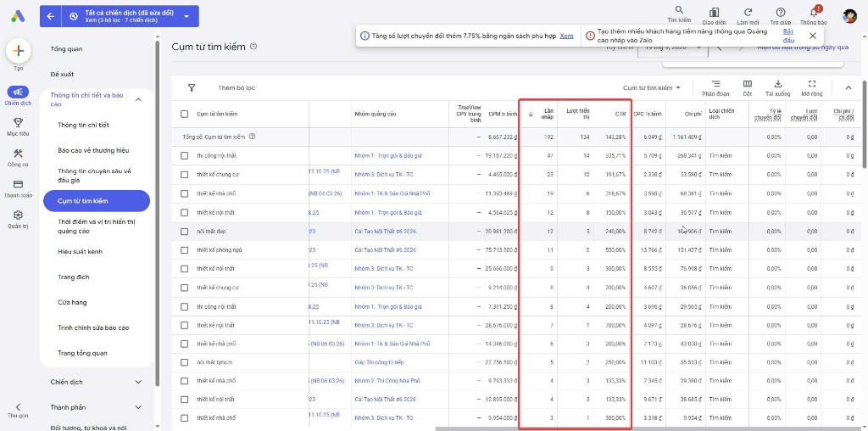Click help icon next to Cụm từ tìm kiếm title
This screenshot has height=431, width=868.
[253, 47]
